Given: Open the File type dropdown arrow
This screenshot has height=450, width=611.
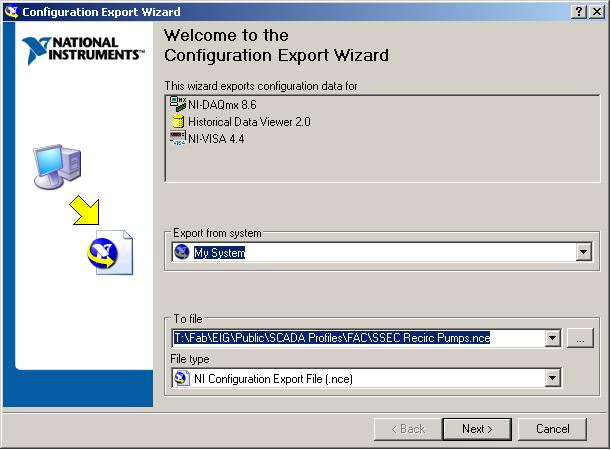Looking at the screenshot, I should [553, 378].
